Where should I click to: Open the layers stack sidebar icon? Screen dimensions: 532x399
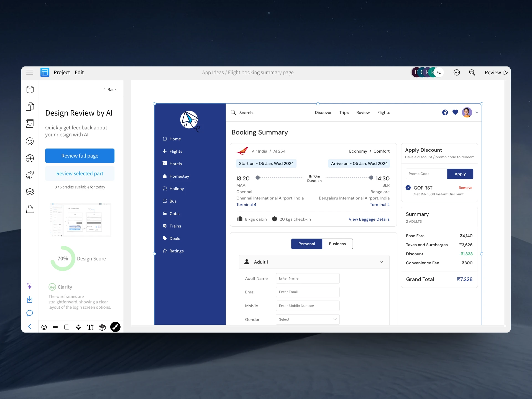30,192
